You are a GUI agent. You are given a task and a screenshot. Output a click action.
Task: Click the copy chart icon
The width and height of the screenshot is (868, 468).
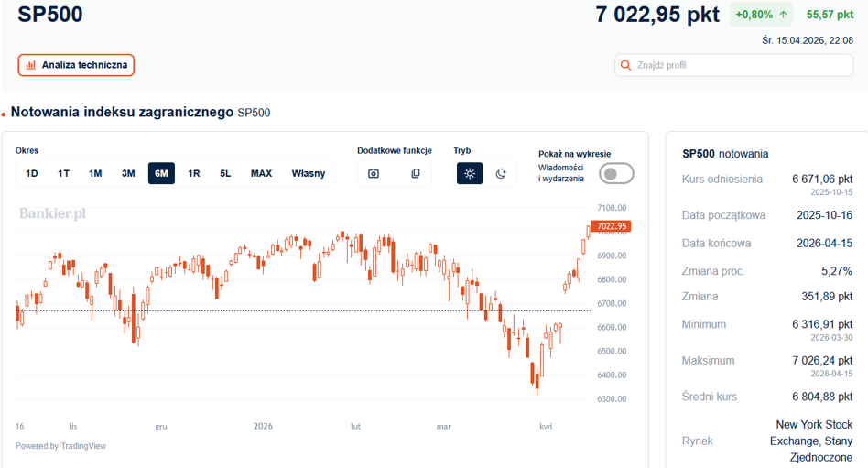(416, 173)
